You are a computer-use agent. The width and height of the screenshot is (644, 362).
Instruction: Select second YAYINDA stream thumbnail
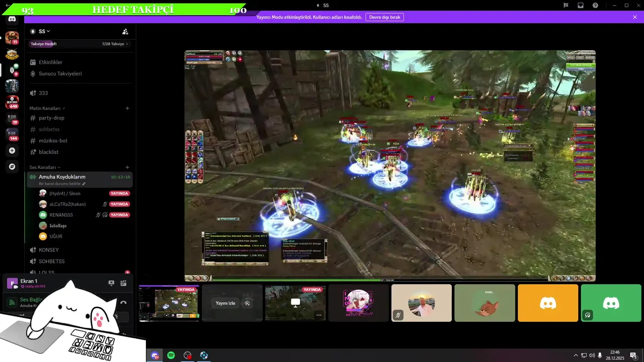(x=295, y=303)
